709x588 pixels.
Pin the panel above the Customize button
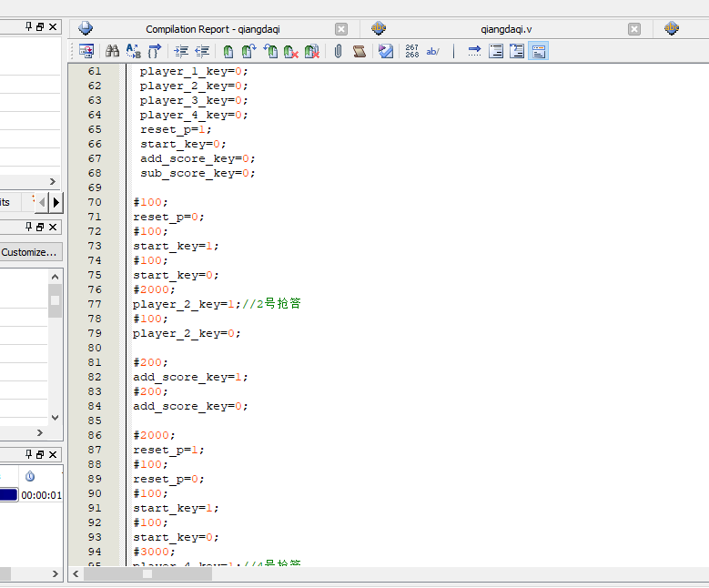click(28, 227)
